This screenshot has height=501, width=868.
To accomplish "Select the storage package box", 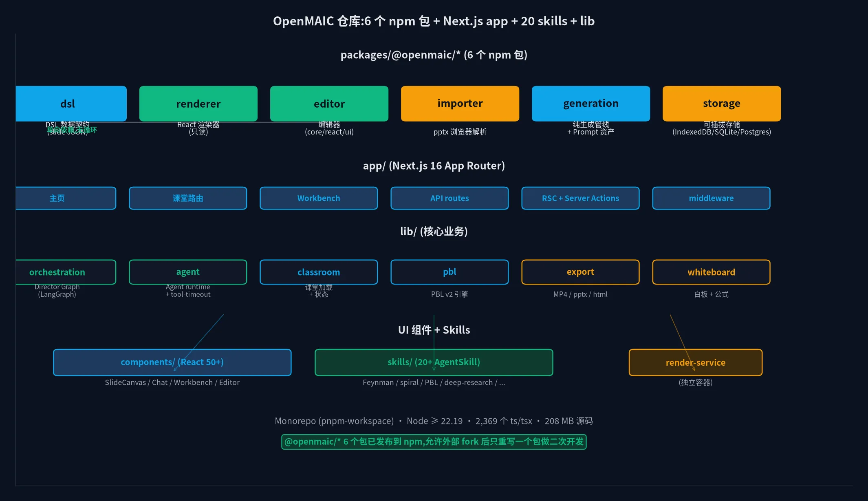I will click(722, 104).
